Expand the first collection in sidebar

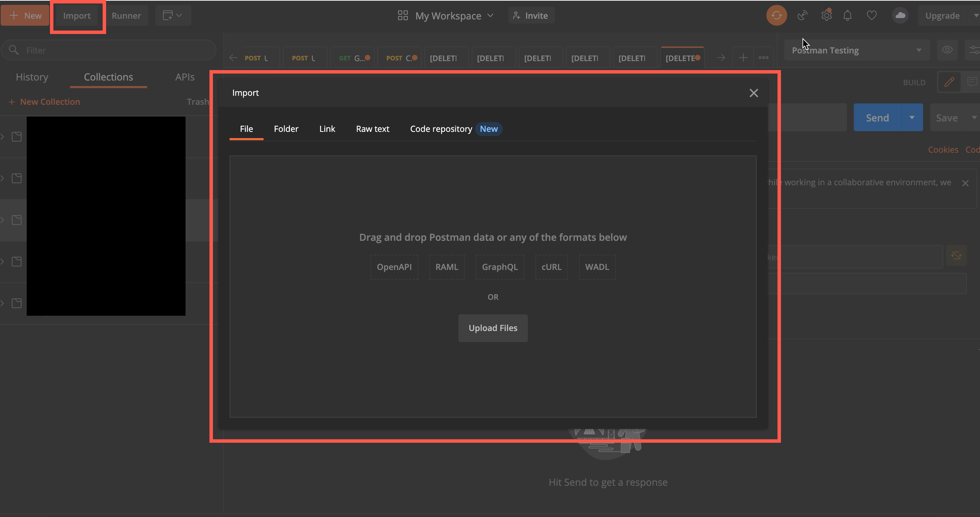pyautogui.click(x=2, y=137)
